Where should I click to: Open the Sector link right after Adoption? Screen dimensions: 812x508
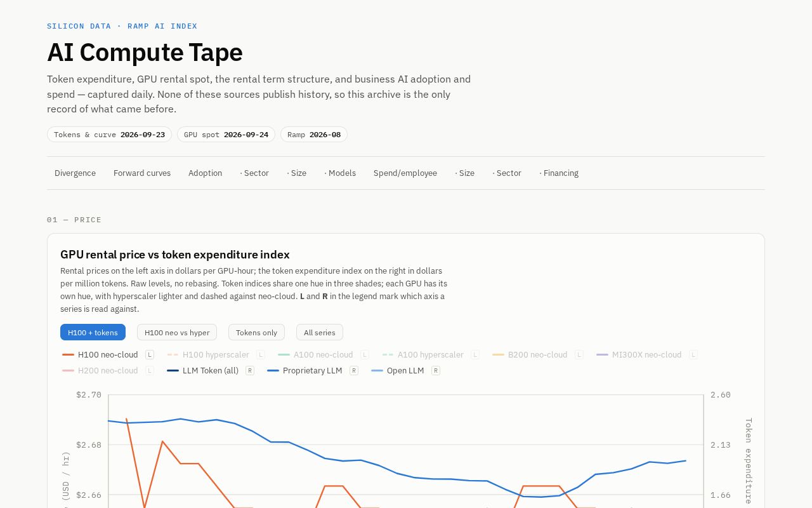(x=254, y=173)
